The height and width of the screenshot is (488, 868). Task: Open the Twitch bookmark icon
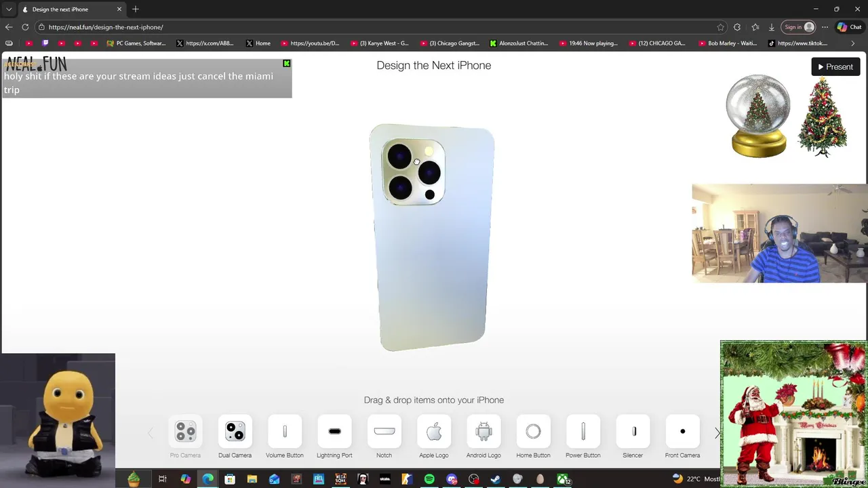pos(45,43)
